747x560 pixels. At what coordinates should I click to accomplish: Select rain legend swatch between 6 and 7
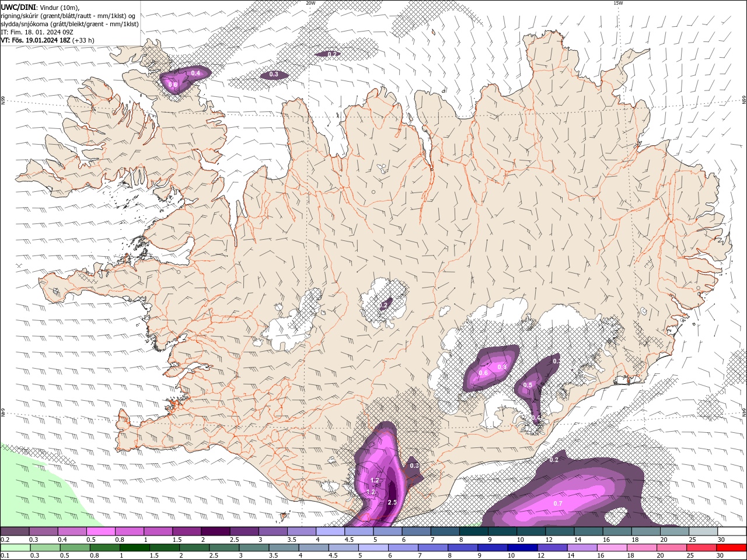pyautogui.click(x=403, y=548)
